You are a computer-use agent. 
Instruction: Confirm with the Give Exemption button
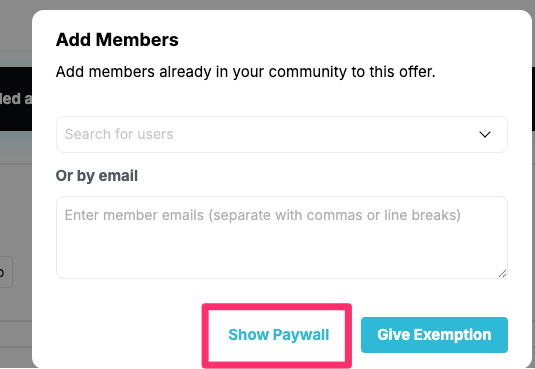(x=434, y=335)
